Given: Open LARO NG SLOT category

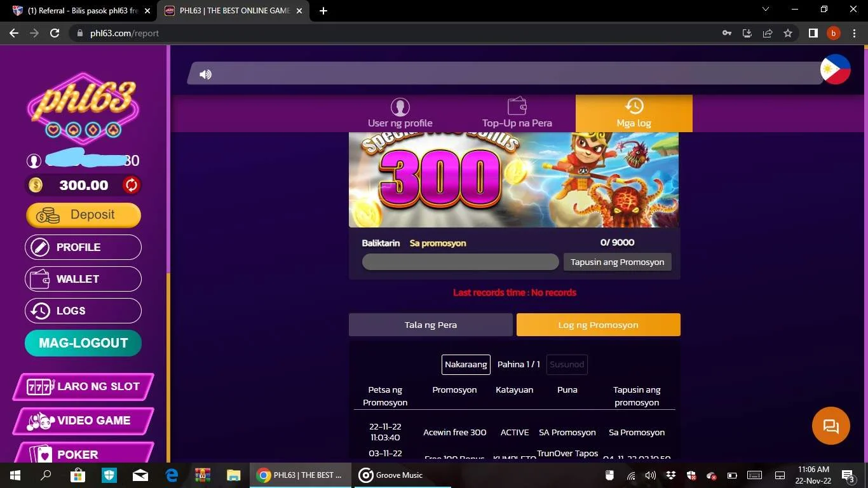Looking at the screenshot, I should point(83,386).
